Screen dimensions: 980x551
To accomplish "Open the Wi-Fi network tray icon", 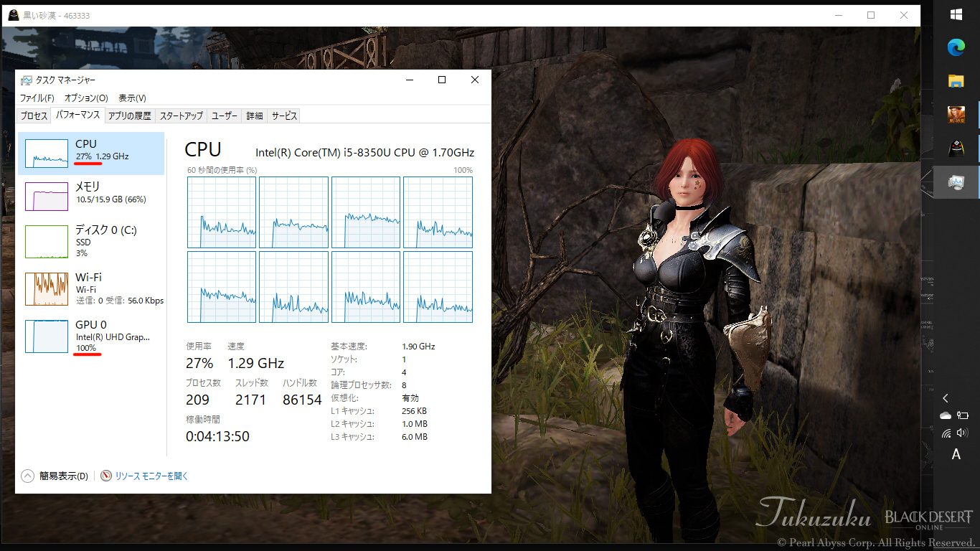I will pos(946,433).
